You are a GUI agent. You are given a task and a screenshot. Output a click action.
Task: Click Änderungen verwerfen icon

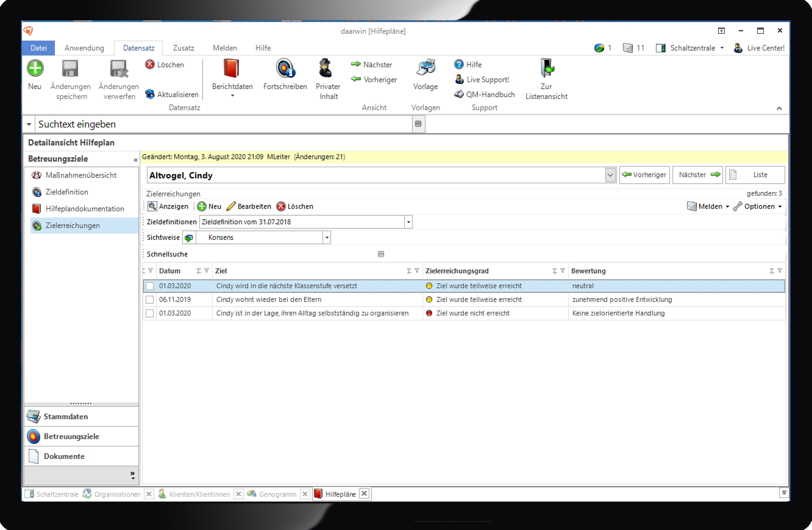click(119, 69)
